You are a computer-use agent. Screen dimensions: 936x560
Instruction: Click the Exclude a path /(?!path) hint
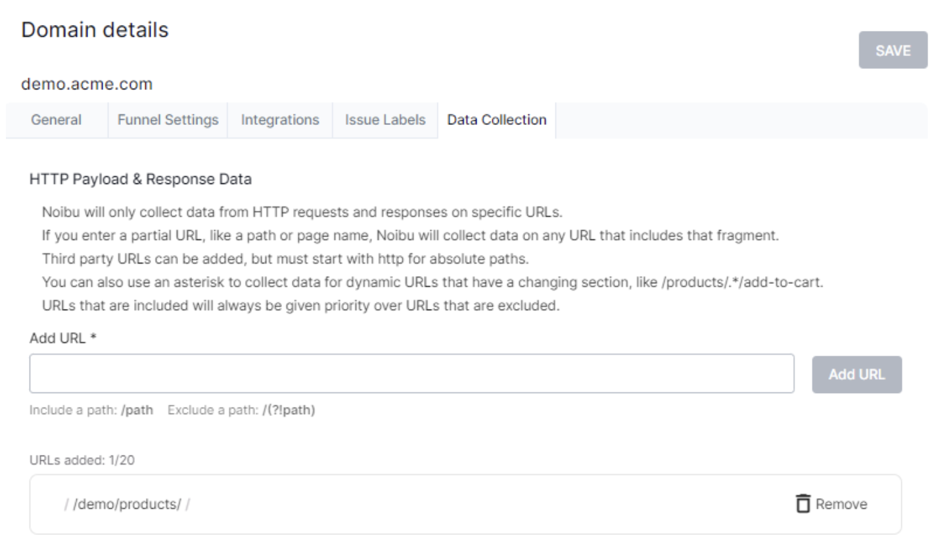point(241,410)
